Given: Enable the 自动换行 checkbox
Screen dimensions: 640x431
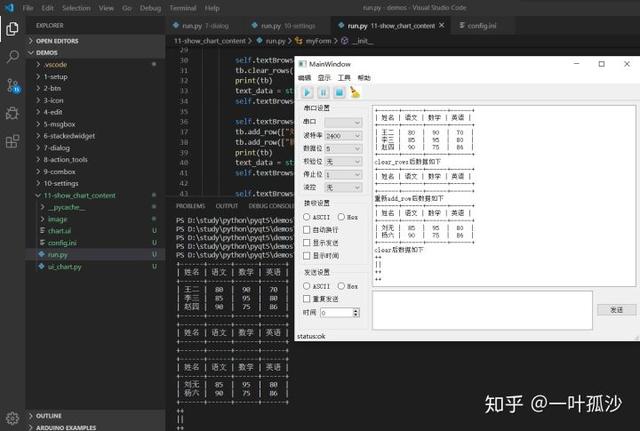Looking at the screenshot, I should pyautogui.click(x=307, y=230).
